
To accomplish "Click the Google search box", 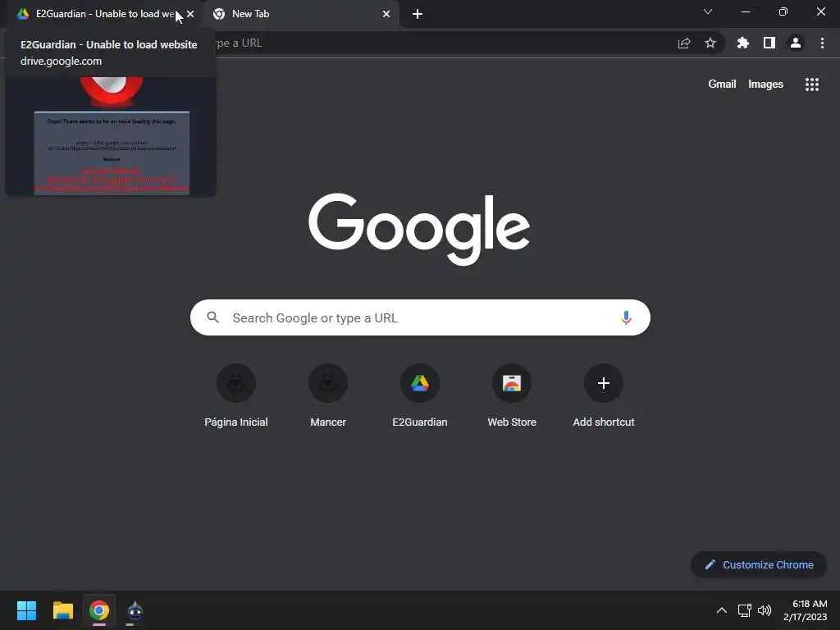I will [420, 317].
